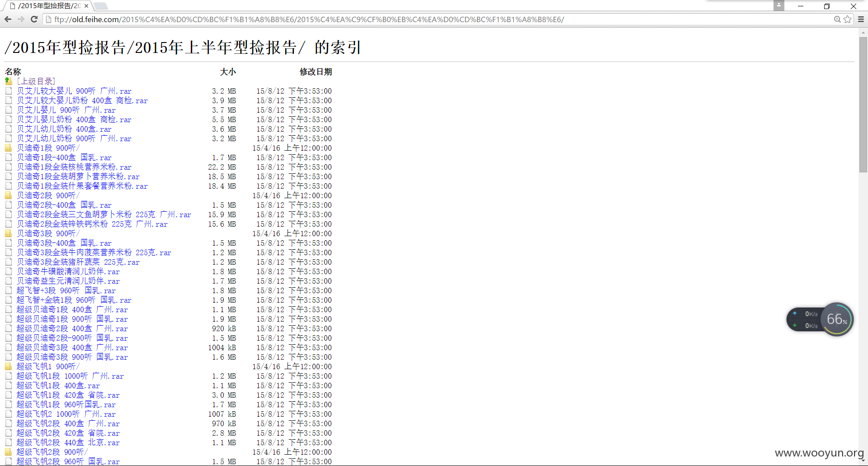Download 贝迪奇牛磺酸清润儿奶伴.rar
Screen dimensions: 868x466
(x=68, y=271)
